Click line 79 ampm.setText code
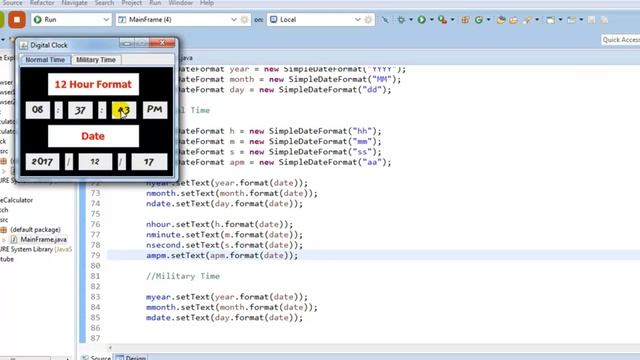 coord(222,256)
